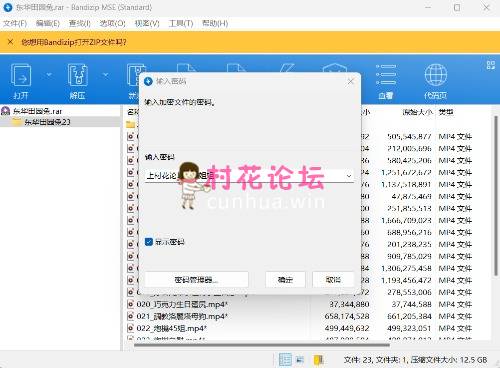Click the 解压 extract toolbar icon
This screenshot has width=500, height=368.
tap(77, 75)
